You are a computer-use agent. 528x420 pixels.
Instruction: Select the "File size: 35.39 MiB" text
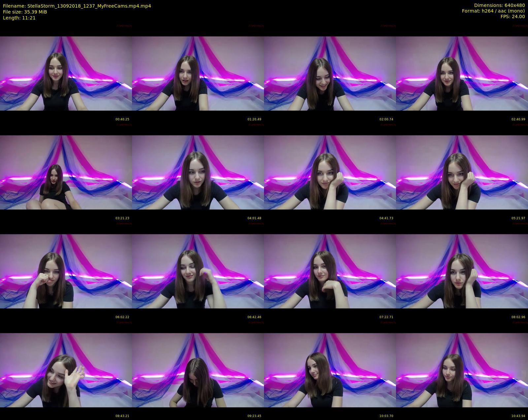point(25,12)
